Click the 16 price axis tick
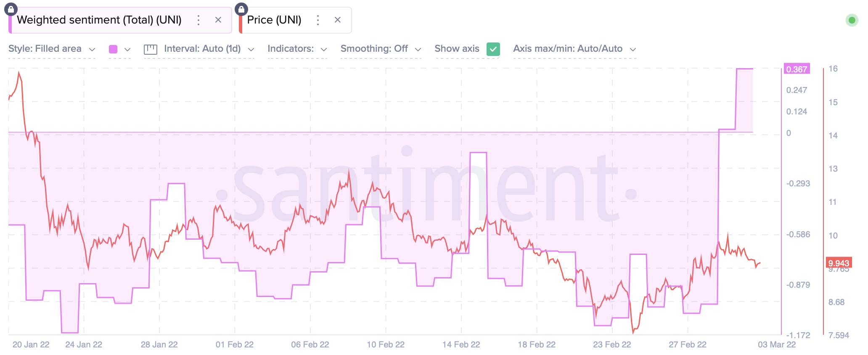This screenshot has height=355, width=868. pyautogui.click(x=833, y=69)
